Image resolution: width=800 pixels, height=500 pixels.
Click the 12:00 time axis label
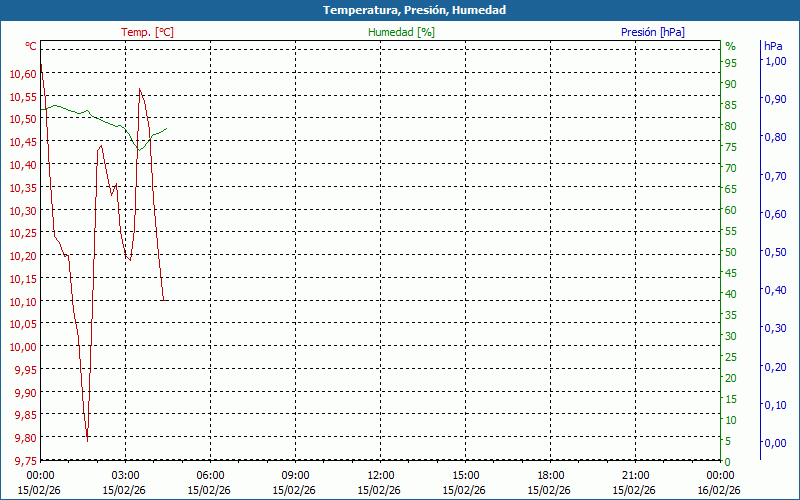click(x=380, y=475)
